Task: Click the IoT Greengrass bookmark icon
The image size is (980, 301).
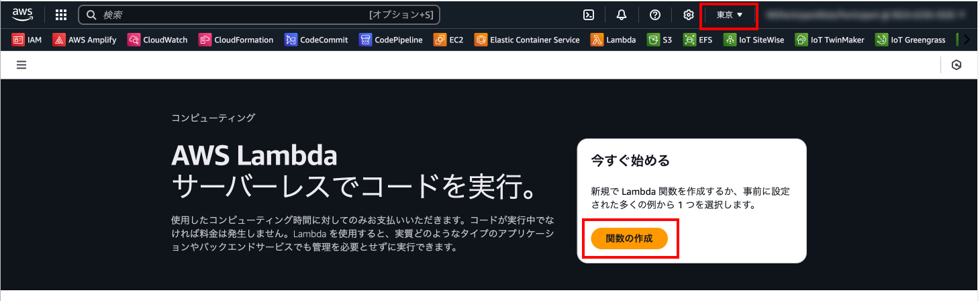Action: 881,40
